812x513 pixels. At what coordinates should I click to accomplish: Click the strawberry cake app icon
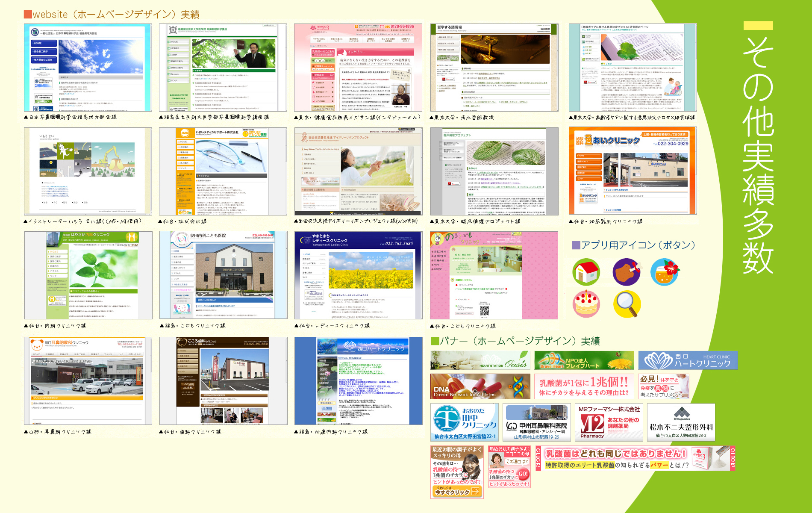[586, 304]
